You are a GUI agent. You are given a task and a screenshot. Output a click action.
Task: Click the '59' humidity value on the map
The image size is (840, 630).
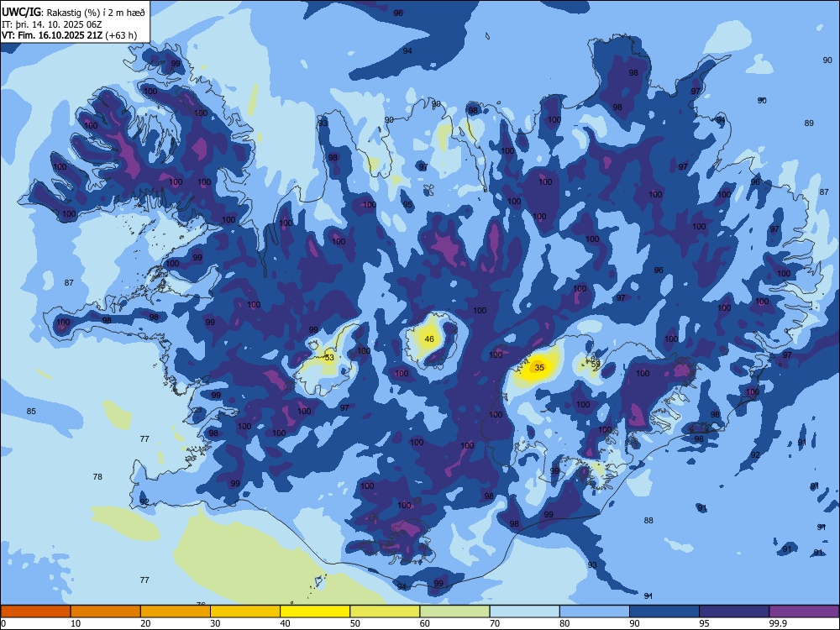pyautogui.click(x=596, y=365)
